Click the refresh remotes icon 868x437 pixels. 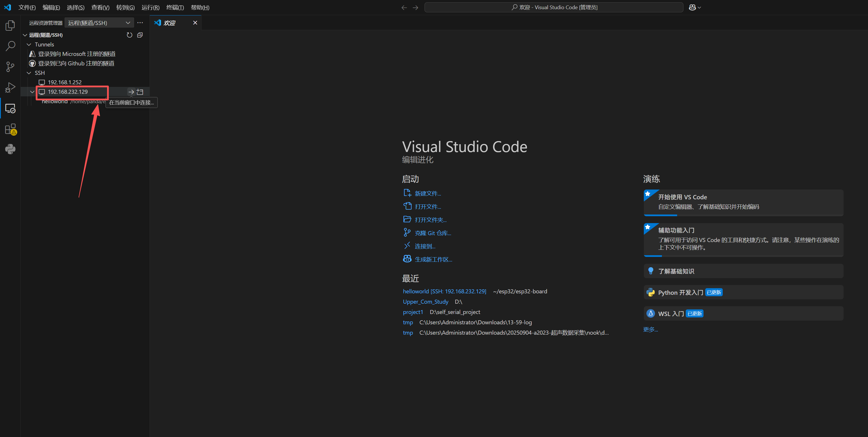(x=129, y=35)
